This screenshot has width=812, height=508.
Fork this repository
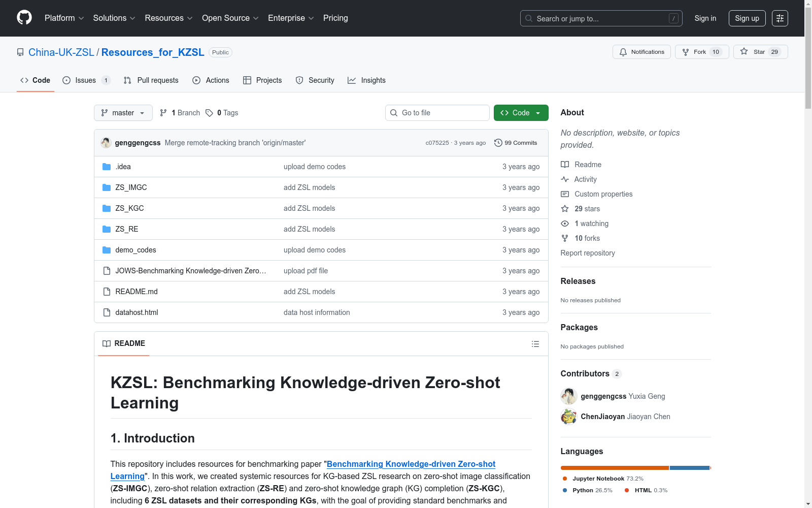(702, 52)
